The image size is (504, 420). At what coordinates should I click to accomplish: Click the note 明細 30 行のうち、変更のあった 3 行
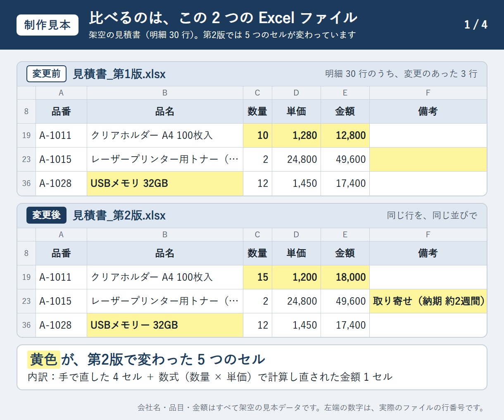(x=401, y=74)
